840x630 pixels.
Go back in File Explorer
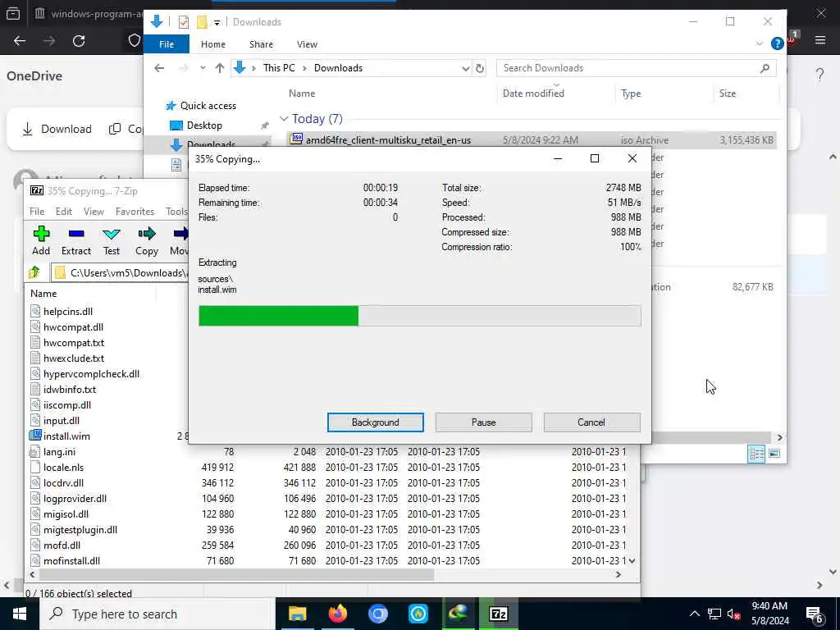pyautogui.click(x=159, y=68)
